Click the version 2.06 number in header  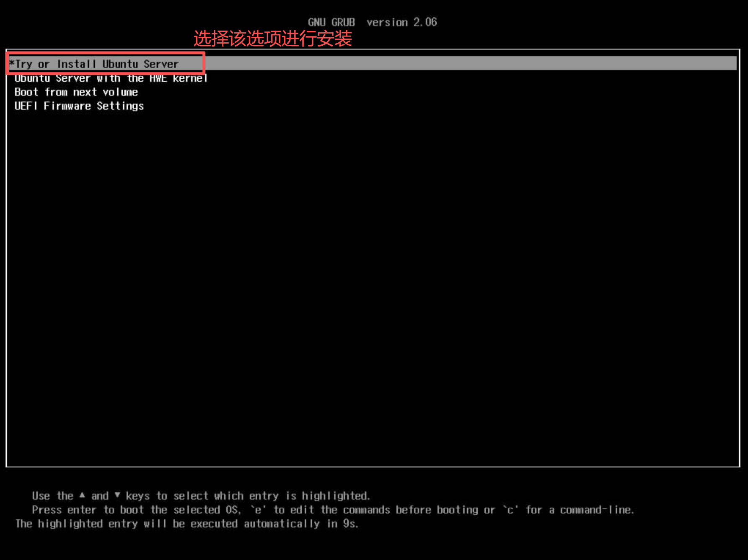point(425,22)
